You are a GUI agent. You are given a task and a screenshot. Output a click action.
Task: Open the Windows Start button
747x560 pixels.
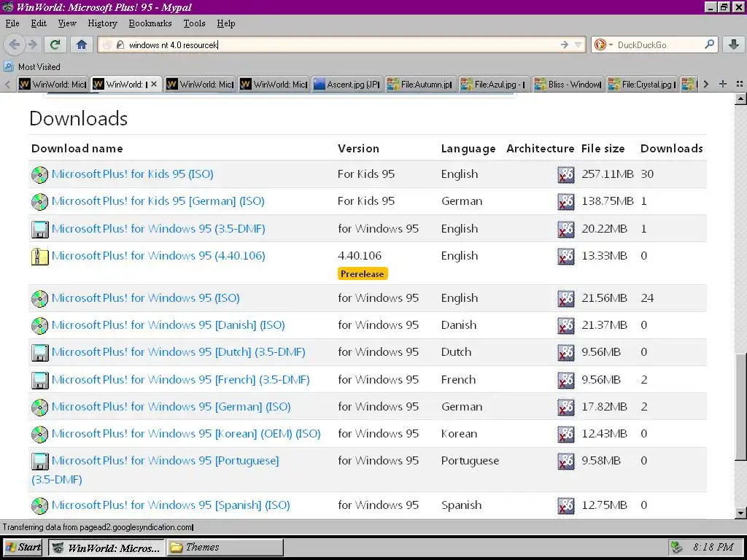[x=23, y=547]
